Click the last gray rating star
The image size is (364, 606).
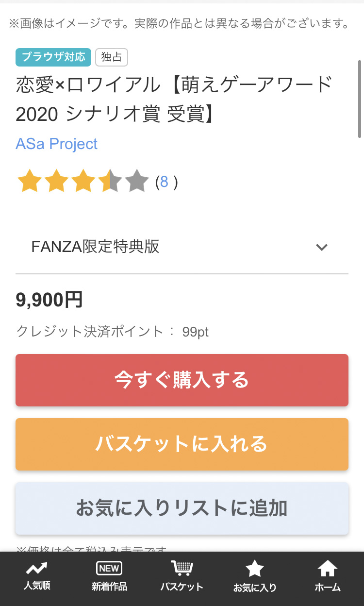[137, 182]
